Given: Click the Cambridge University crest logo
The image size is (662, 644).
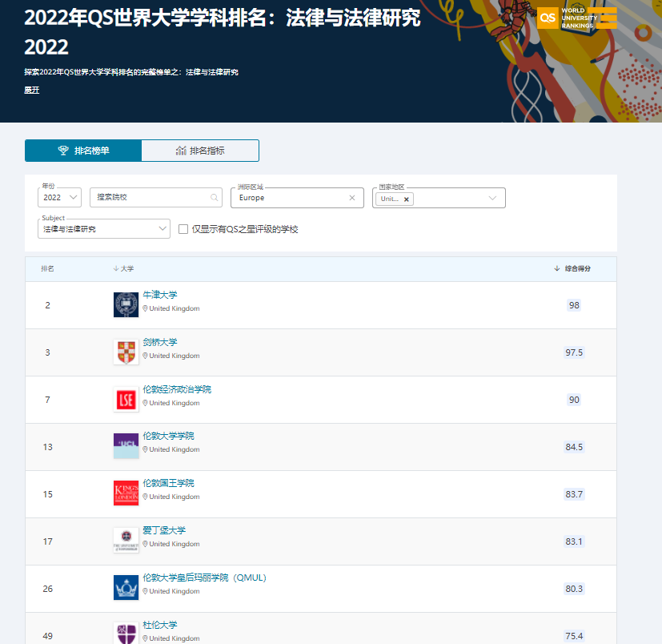Looking at the screenshot, I should point(126,352).
